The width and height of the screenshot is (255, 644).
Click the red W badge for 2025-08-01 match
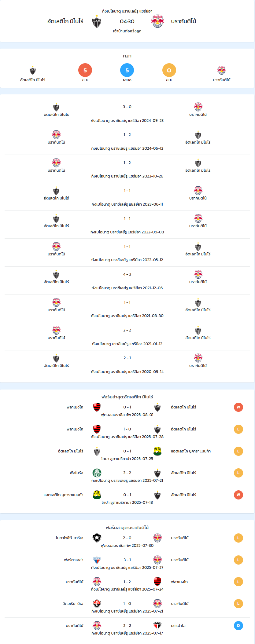(x=238, y=407)
